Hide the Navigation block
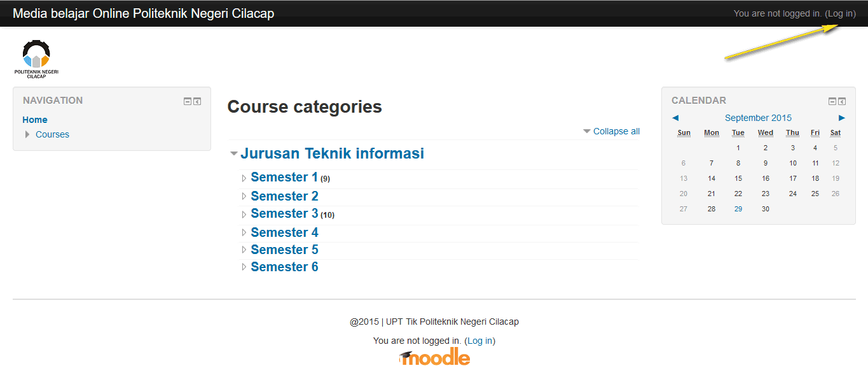 (x=188, y=101)
